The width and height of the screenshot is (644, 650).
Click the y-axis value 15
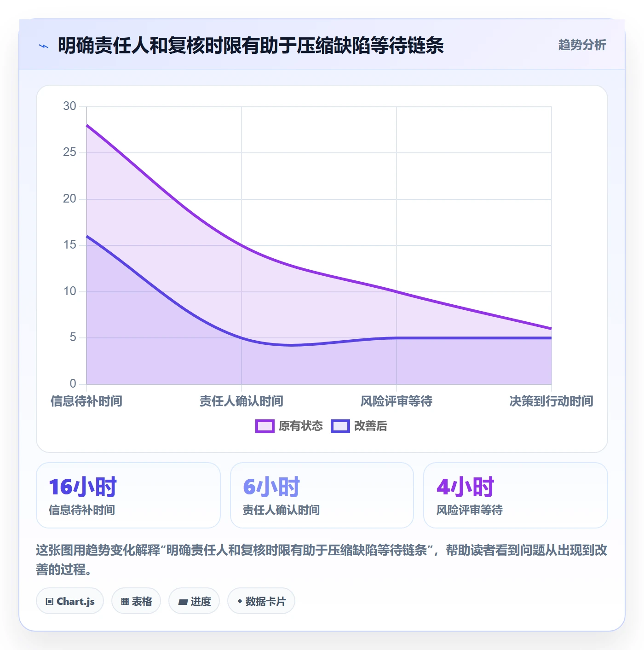(x=69, y=245)
